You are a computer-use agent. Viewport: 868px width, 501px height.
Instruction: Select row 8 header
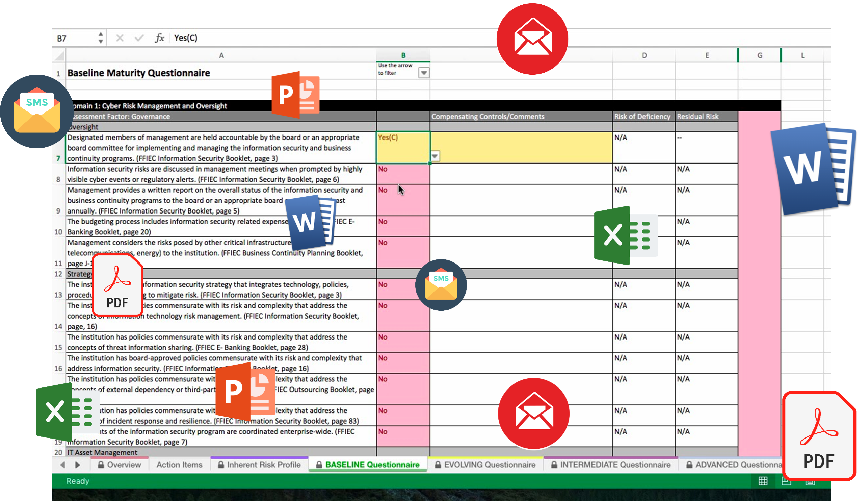[x=58, y=174]
